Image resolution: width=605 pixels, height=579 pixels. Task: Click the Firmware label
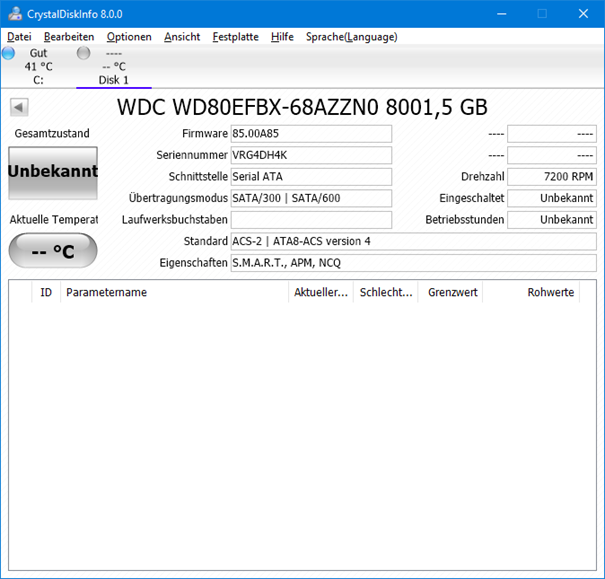click(205, 134)
